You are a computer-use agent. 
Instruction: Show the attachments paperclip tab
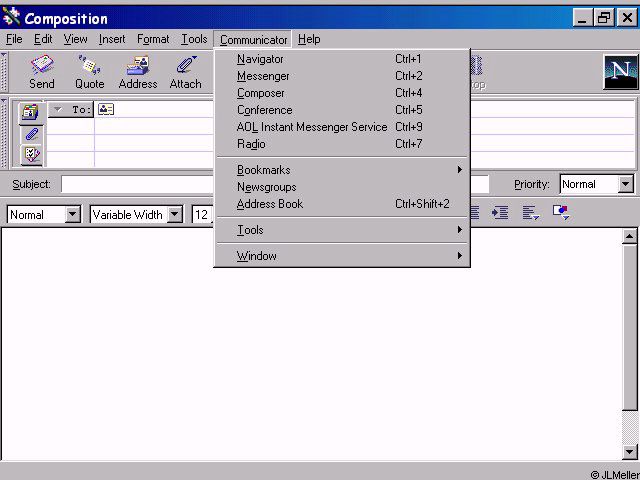(x=31, y=134)
